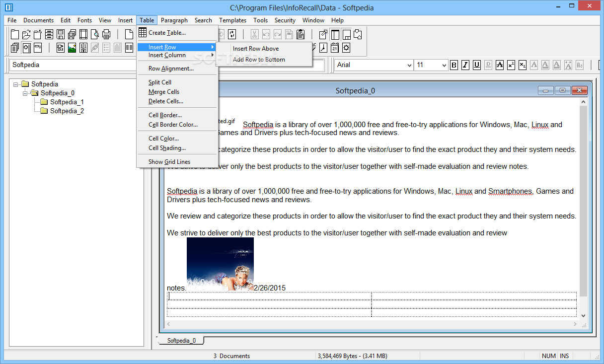The image size is (604, 364).
Task: Click the multi-column text layout icon
Action: [129, 48]
